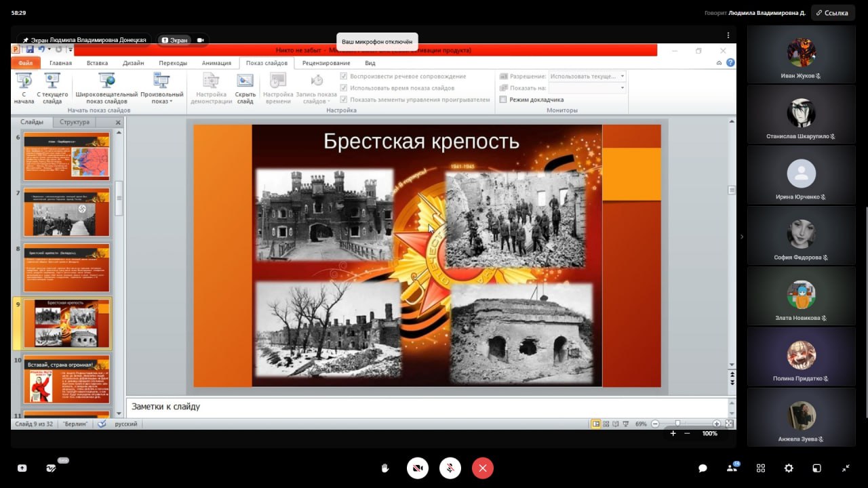Viewport: 868px width, 488px height.
Task: Open Broadcast Slide Show icon
Action: pos(106,81)
